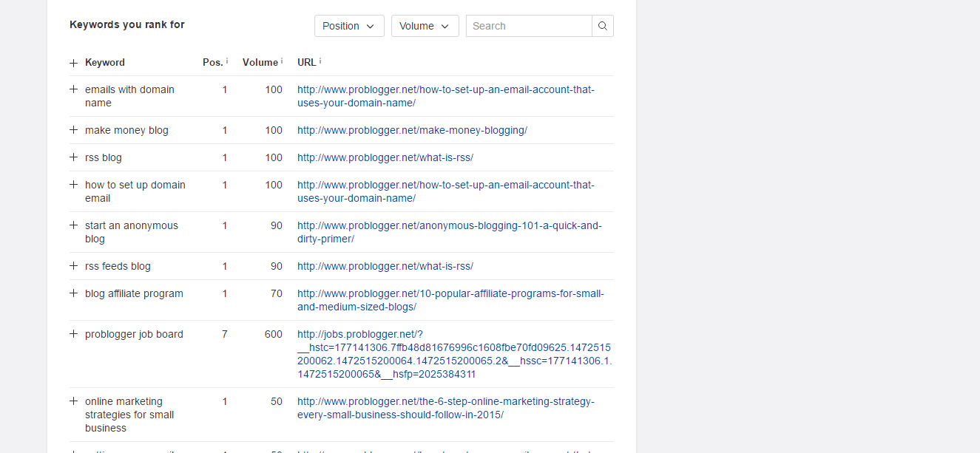Click the volume value 50
Image resolution: width=980 pixels, height=453 pixels.
click(277, 401)
